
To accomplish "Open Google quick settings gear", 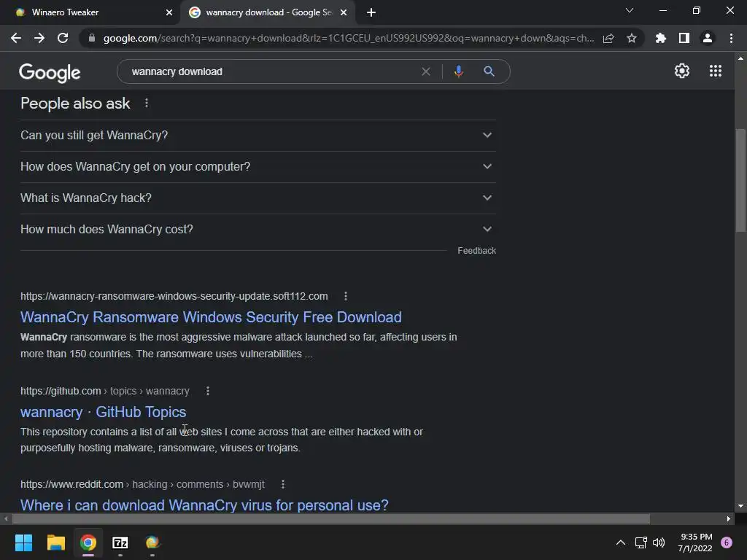I will 682,71.
